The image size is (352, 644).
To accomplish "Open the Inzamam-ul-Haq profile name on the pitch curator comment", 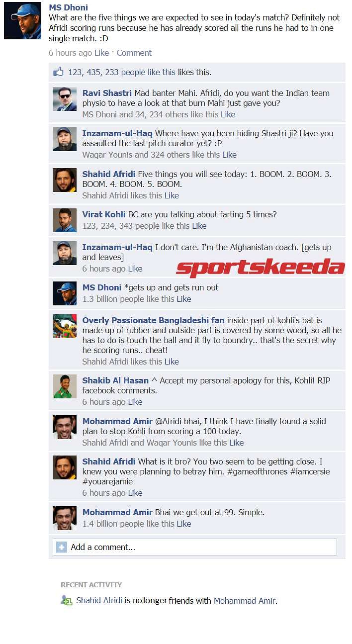I will (x=117, y=133).
